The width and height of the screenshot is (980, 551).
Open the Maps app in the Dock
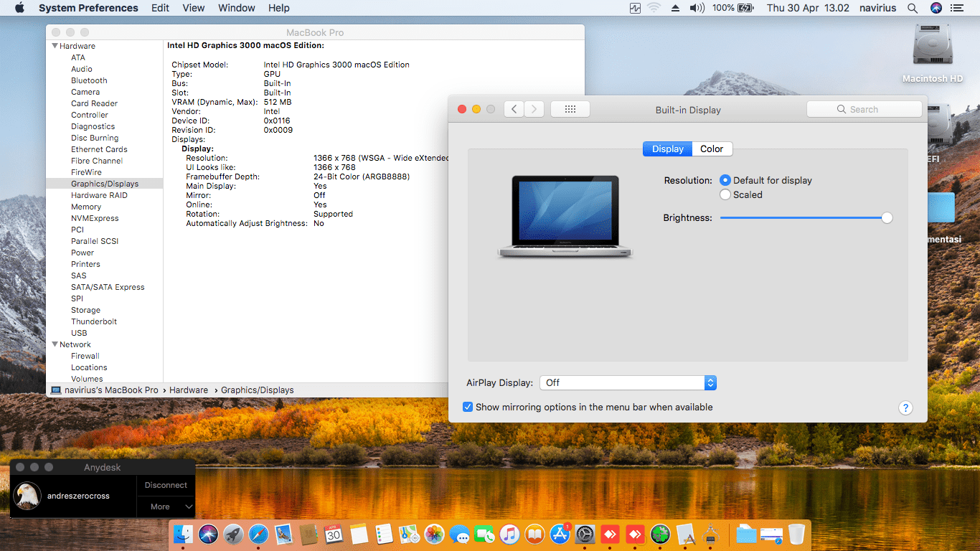409,534
